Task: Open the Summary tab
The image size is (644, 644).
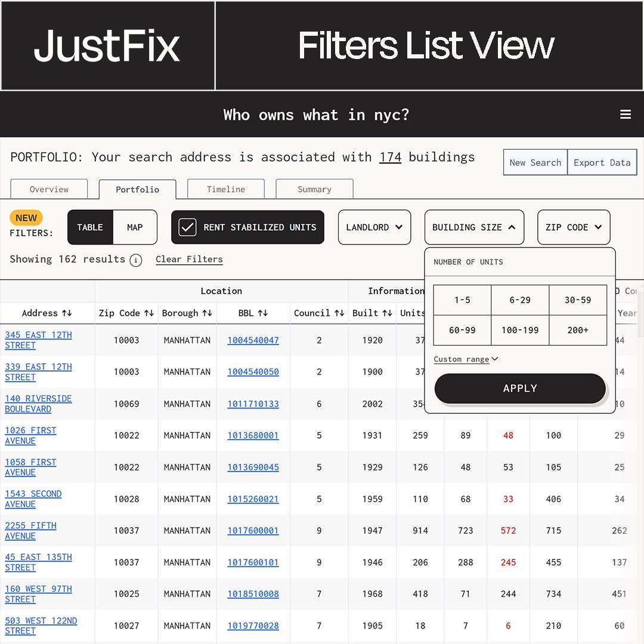Action: coord(314,188)
